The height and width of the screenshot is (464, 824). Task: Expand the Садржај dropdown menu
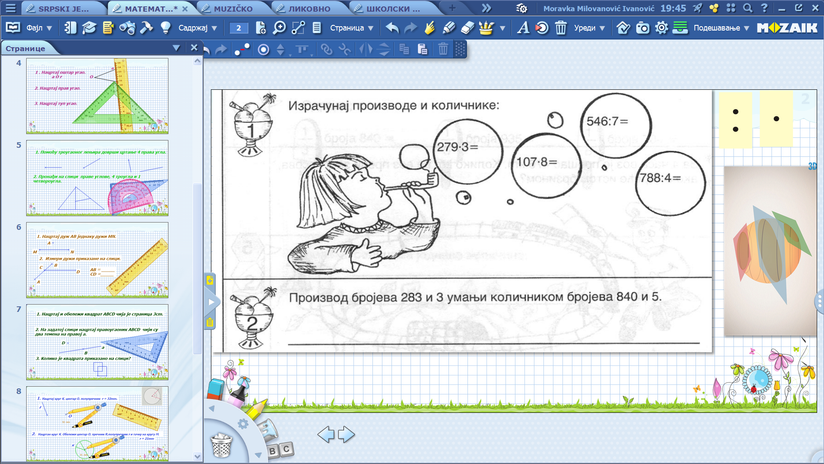(198, 28)
